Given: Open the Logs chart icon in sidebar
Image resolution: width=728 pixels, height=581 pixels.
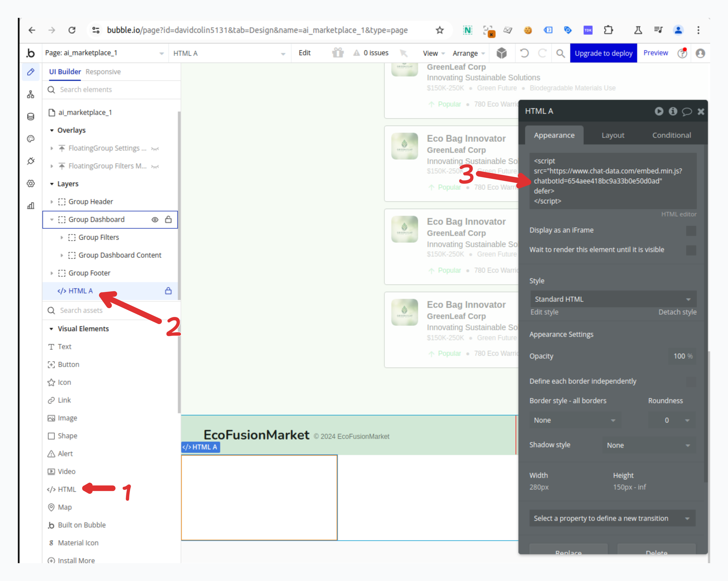Looking at the screenshot, I should [31, 205].
